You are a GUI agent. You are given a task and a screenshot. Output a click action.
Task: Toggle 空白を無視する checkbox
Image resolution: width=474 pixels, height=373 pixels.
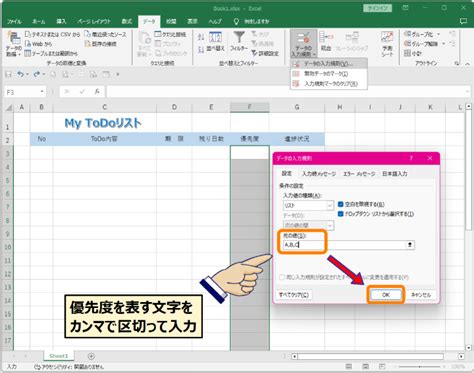(340, 204)
